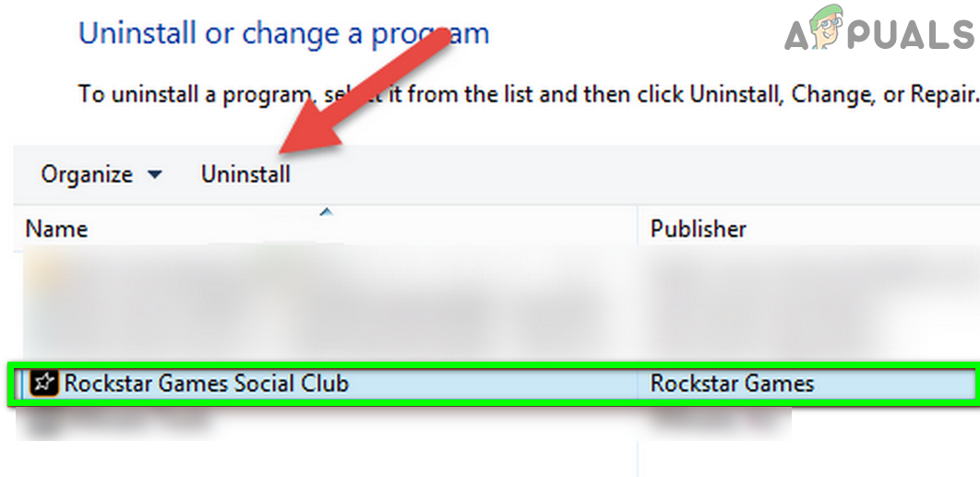The height and width of the screenshot is (477, 980).
Task: Click the divider between Name and Publisher columns
Action: coord(638,228)
